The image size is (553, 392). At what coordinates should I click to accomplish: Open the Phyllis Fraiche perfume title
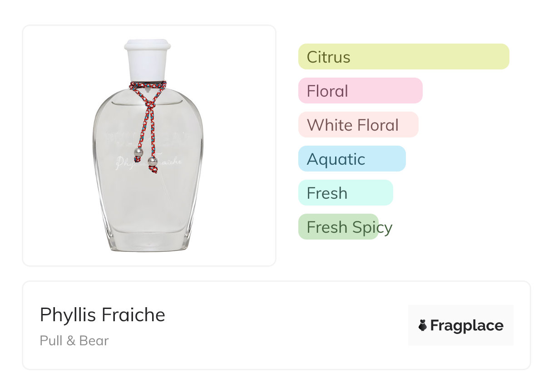tap(103, 315)
